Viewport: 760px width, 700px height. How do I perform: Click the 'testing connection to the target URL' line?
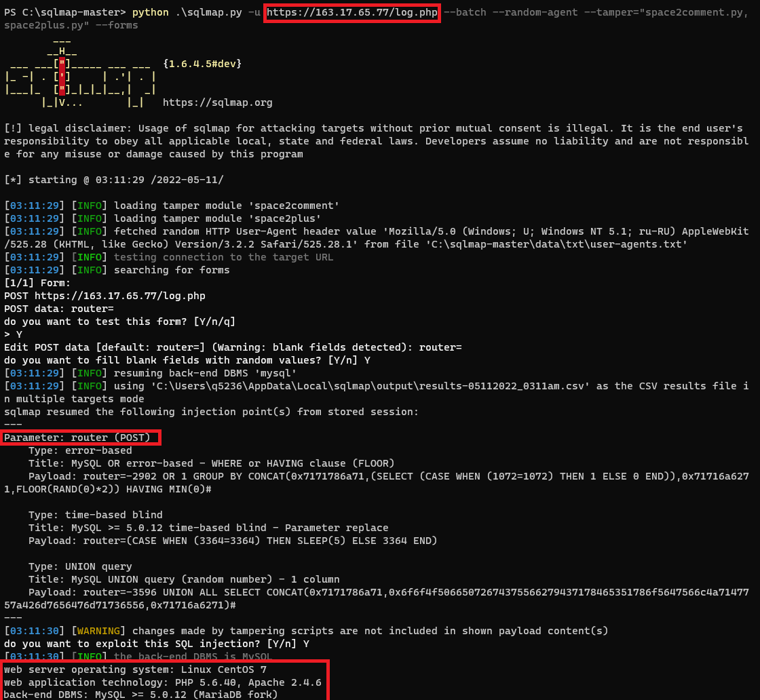[x=169, y=257]
